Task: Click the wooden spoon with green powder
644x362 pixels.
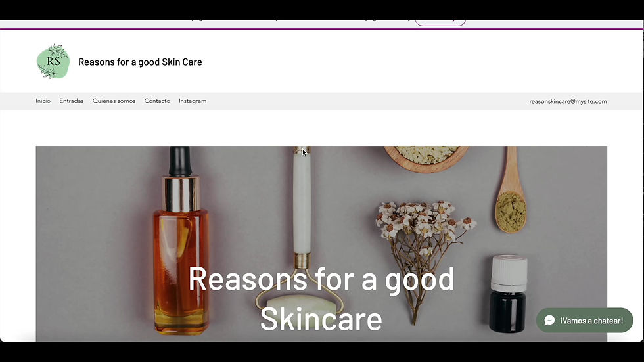Action: click(x=511, y=190)
